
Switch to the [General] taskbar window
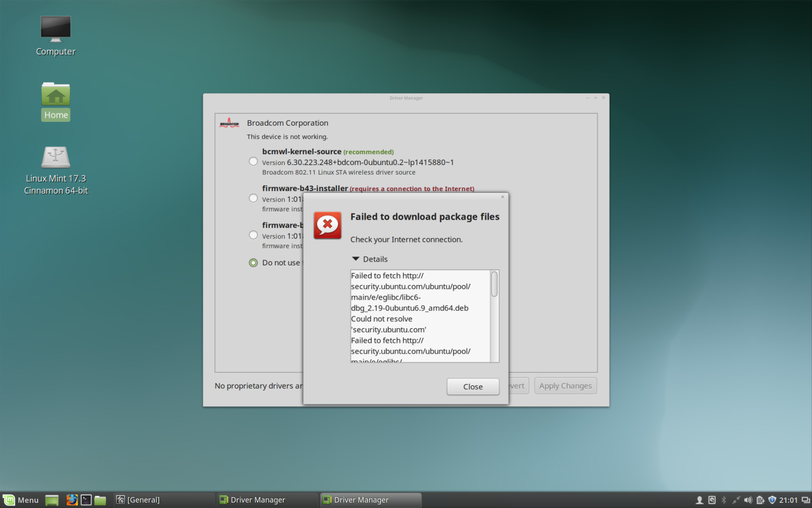tap(164, 500)
